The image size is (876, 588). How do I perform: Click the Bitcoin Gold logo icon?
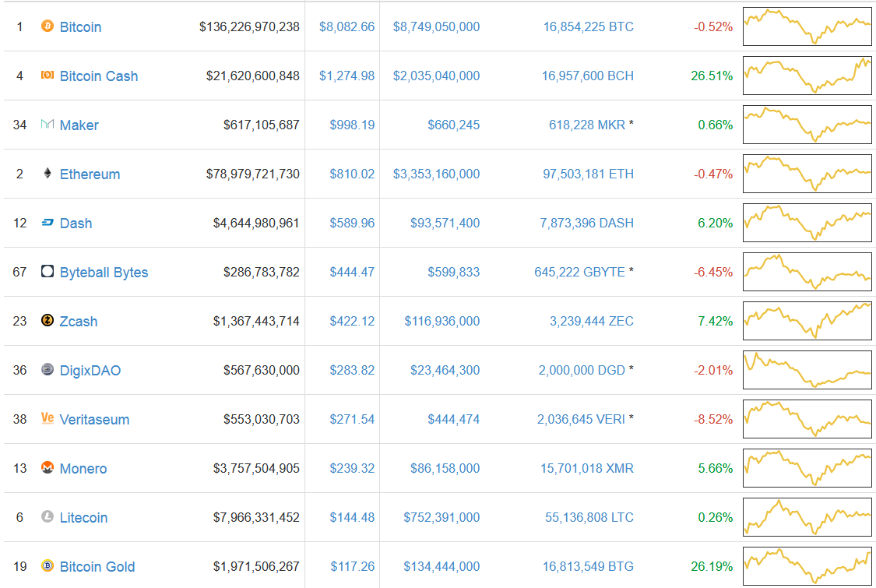click(47, 565)
